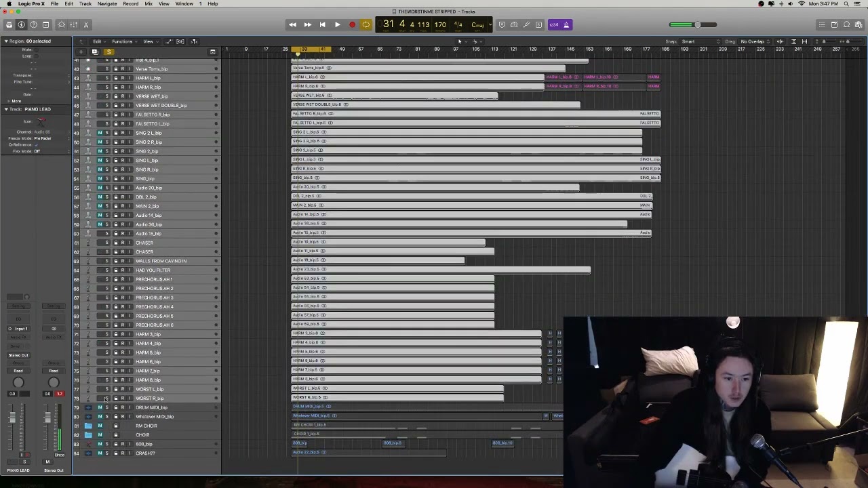The height and width of the screenshot is (488, 868).
Task: Toggle the yellow Cycle mode button
Action: [x=366, y=24]
